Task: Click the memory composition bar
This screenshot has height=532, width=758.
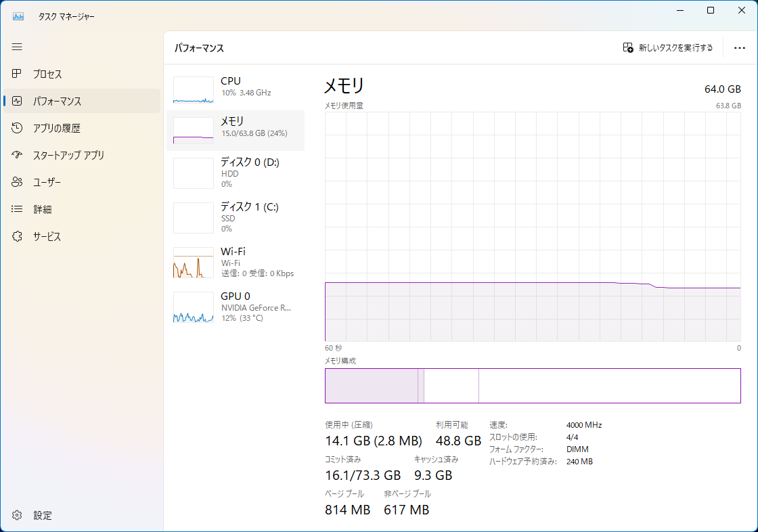Action: click(533, 385)
